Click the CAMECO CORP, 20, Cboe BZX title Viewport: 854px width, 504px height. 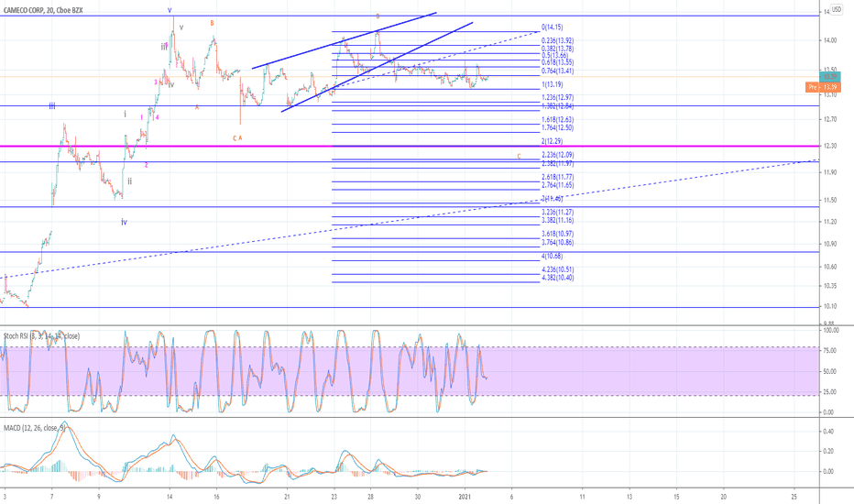pos(43,10)
